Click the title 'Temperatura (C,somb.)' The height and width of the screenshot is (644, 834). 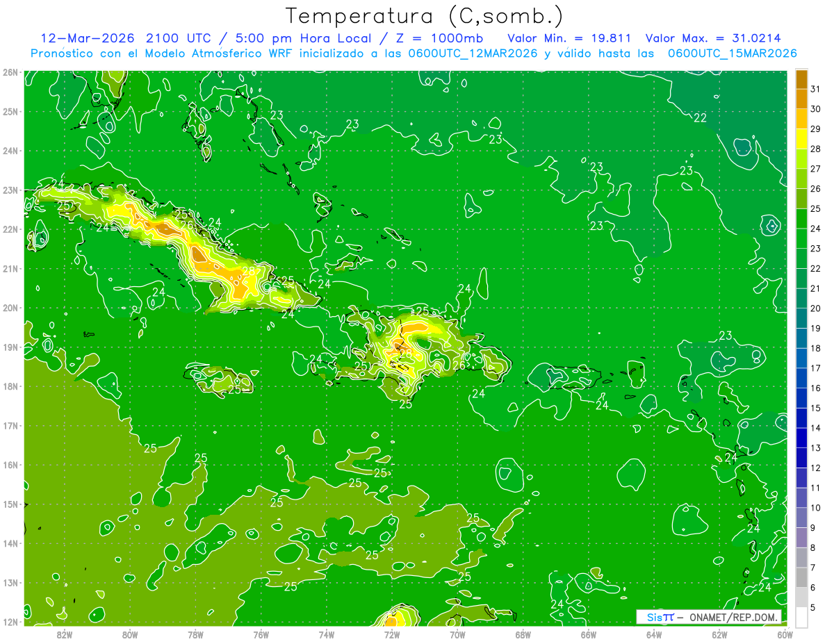[x=425, y=16]
